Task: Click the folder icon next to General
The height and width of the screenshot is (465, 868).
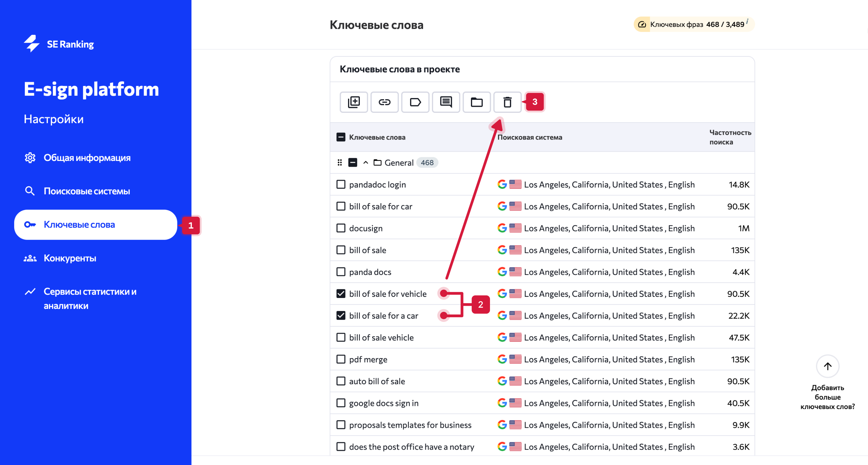Action: (x=377, y=163)
